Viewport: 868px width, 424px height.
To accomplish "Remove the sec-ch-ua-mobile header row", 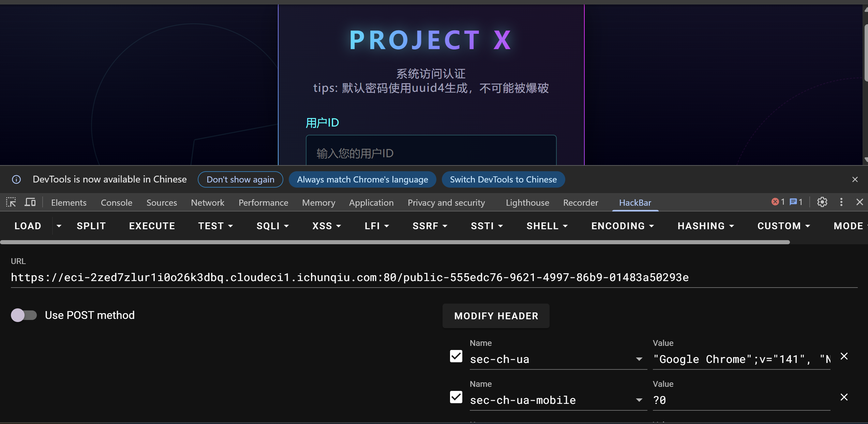I will pyautogui.click(x=844, y=397).
